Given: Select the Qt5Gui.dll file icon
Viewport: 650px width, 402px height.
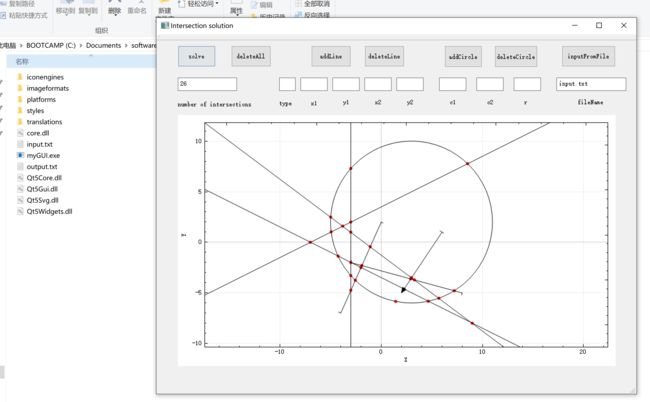Looking at the screenshot, I should (x=20, y=189).
